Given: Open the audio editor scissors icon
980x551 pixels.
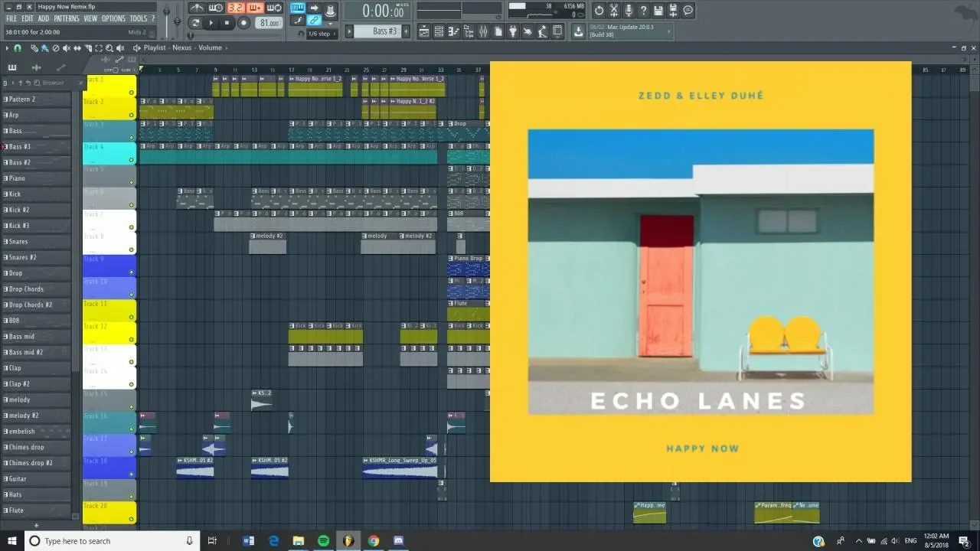Looking at the screenshot, I should point(613,11).
